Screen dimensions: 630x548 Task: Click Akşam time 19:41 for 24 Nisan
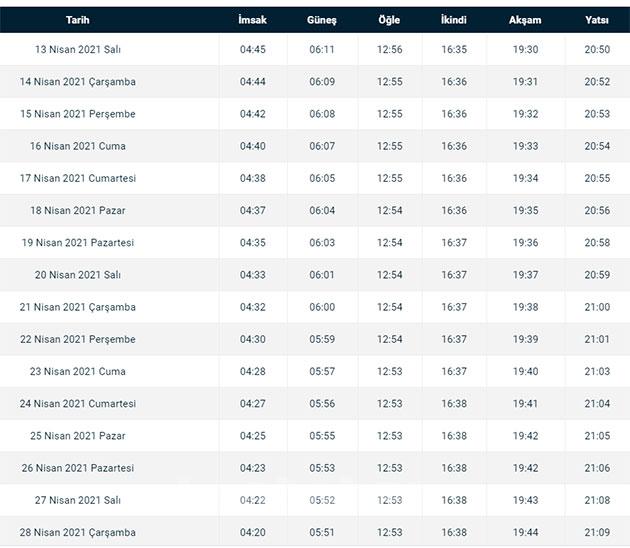pyautogui.click(x=525, y=404)
